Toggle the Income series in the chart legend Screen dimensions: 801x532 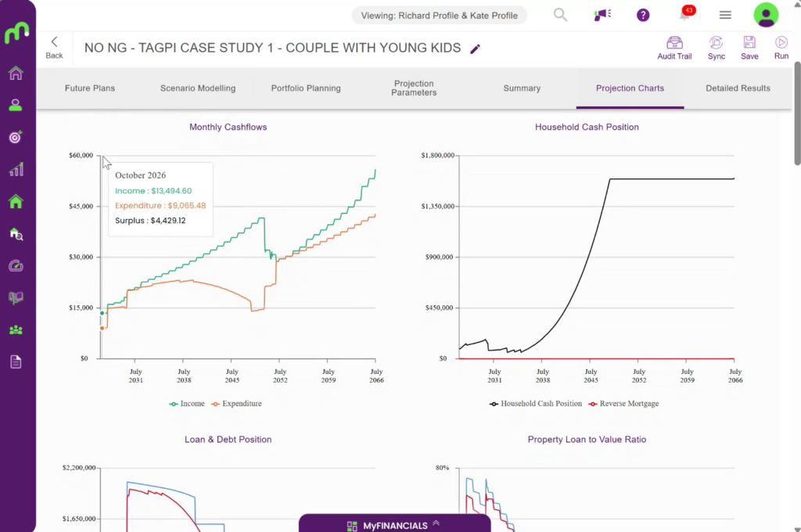187,404
